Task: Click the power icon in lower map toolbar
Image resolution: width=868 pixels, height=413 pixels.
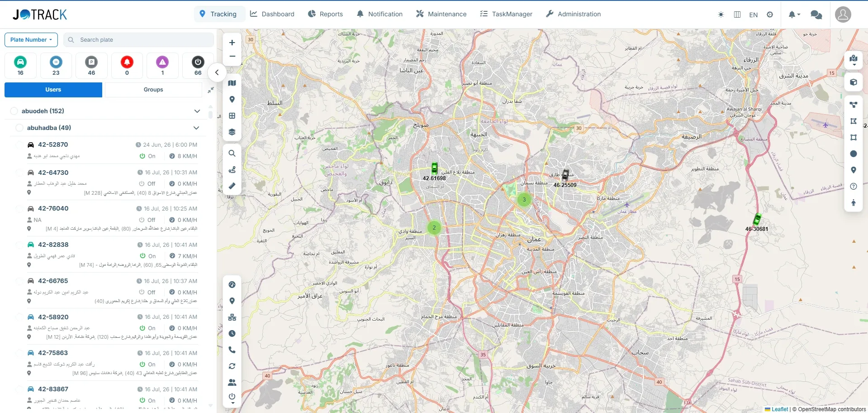Action: click(x=232, y=398)
